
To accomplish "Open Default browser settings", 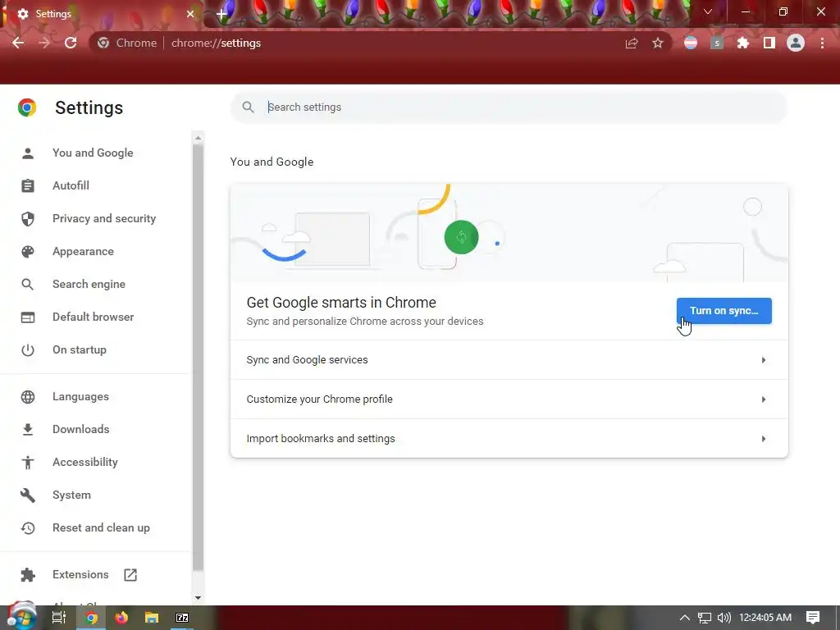I will pyautogui.click(x=94, y=317).
